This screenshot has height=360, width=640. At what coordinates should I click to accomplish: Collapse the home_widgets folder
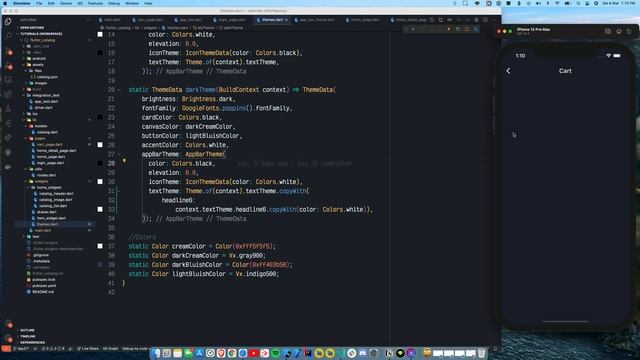49,187
